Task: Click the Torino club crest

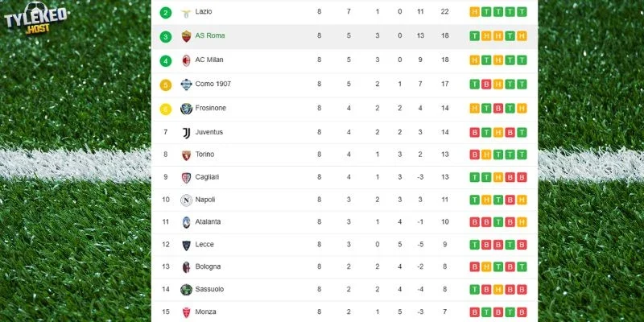Action: [187, 155]
